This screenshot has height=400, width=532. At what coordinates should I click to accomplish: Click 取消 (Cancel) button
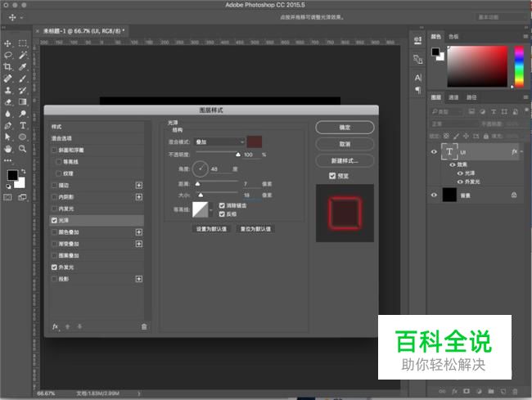tap(345, 144)
